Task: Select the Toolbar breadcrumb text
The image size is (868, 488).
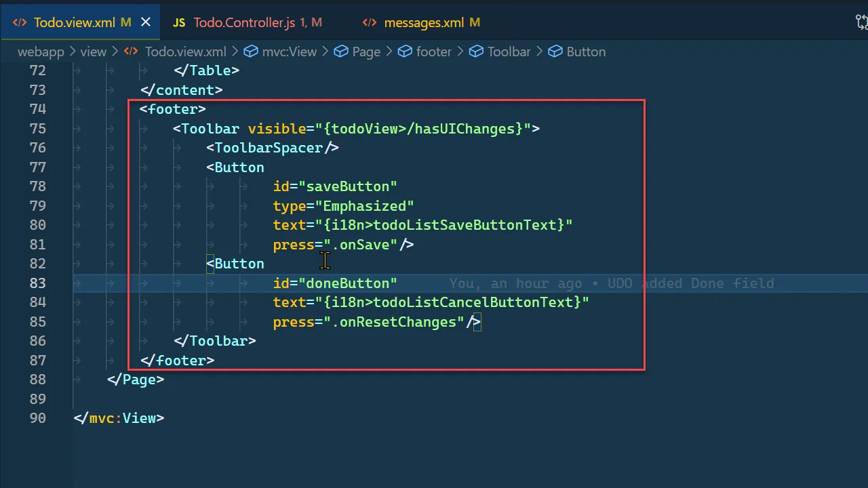Action: click(x=509, y=52)
